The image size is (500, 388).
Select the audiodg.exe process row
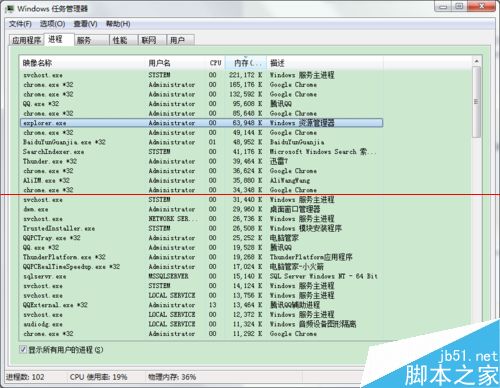[x=201, y=324]
